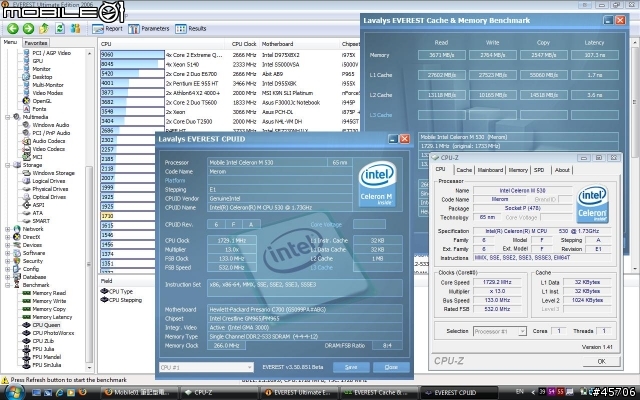Image resolution: width=640 pixels, height=400 pixels.
Task: Click the Refresh toolbar icon
Action: click(60, 28)
